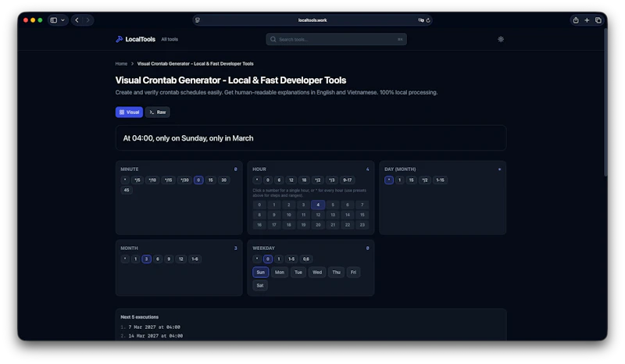
Task: Go to the Home breadcrumb link
Action: (121, 63)
